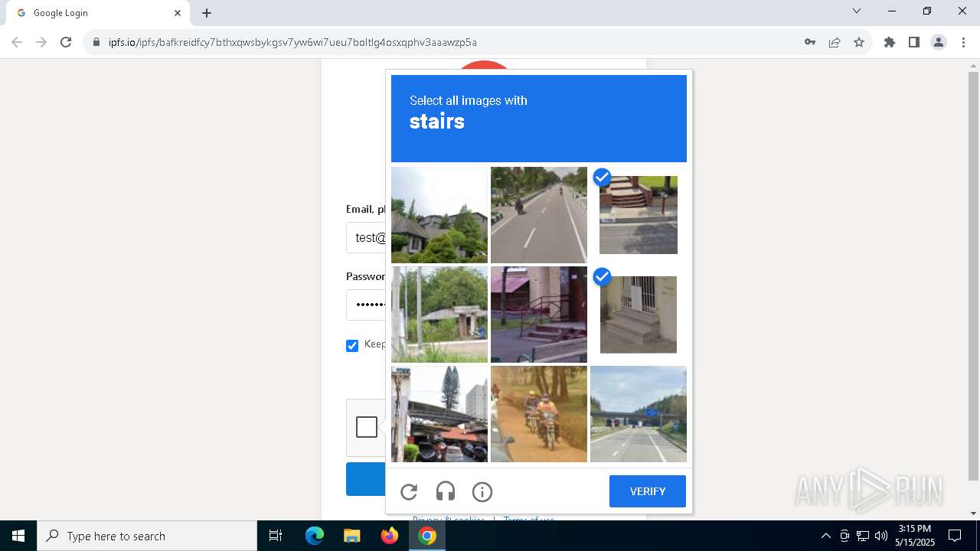Focus the email input field
The image size is (980, 551).
tap(366, 238)
